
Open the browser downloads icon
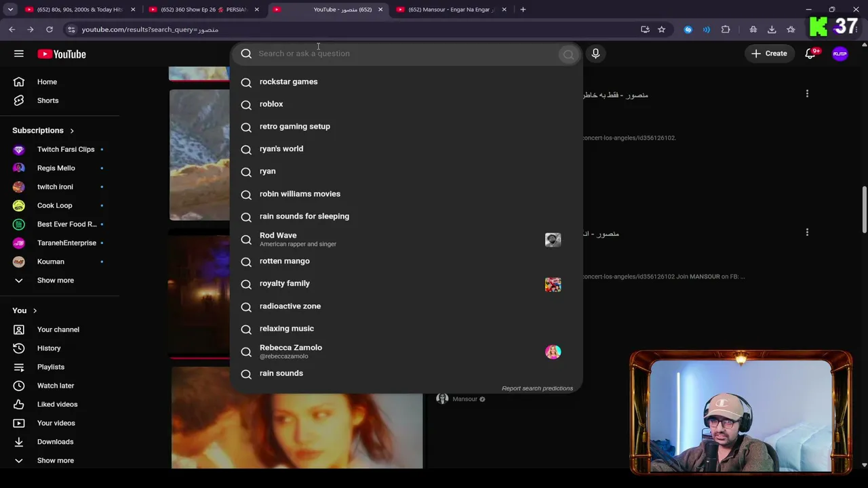pyautogui.click(x=772, y=29)
